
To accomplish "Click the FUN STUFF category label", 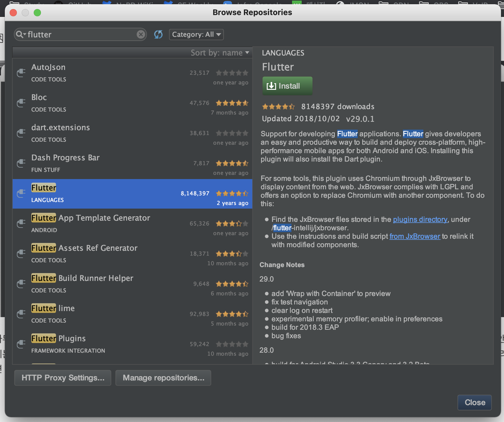I will click(46, 170).
